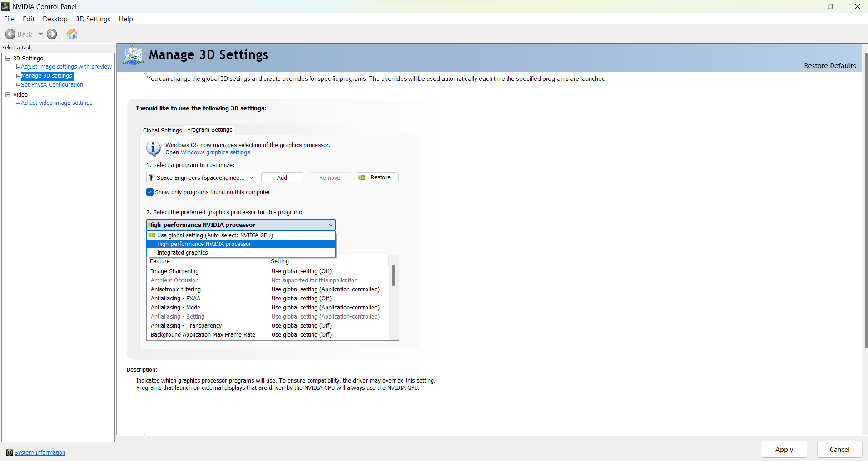Click the blue info icon
Viewport: 868px width, 461px height.
point(153,149)
